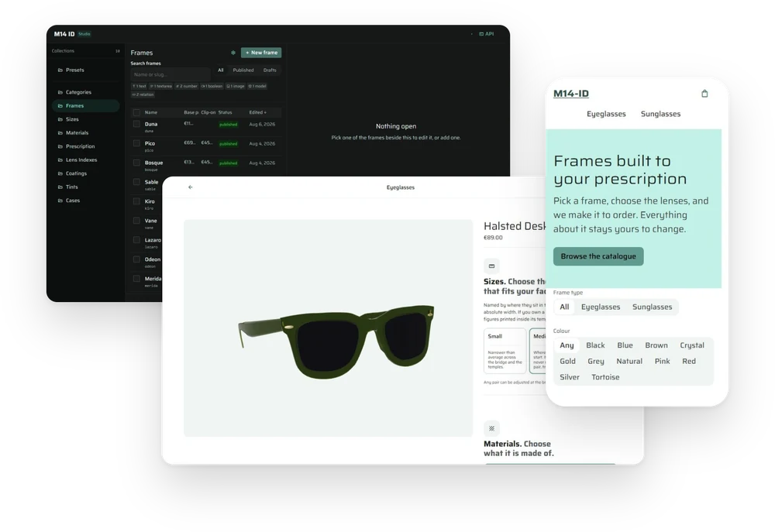Check the box for the Vane frame

tap(137, 220)
